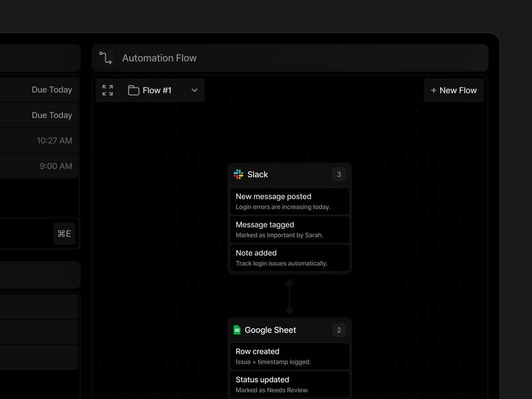The height and width of the screenshot is (399, 532).
Task: Expand the Flow #1 dropdown chevron
Action: click(x=194, y=90)
